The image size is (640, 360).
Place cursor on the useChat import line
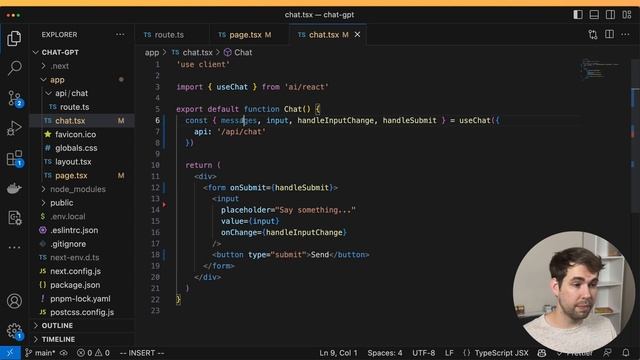[x=252, y=87]
